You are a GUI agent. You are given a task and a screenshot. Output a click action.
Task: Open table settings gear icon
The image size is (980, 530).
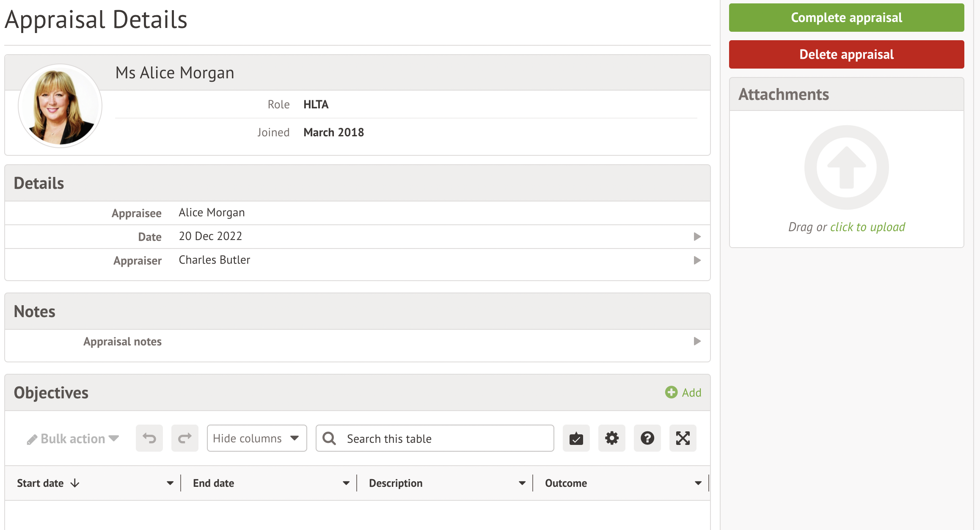pyautogui.click(x=611, y=438)
